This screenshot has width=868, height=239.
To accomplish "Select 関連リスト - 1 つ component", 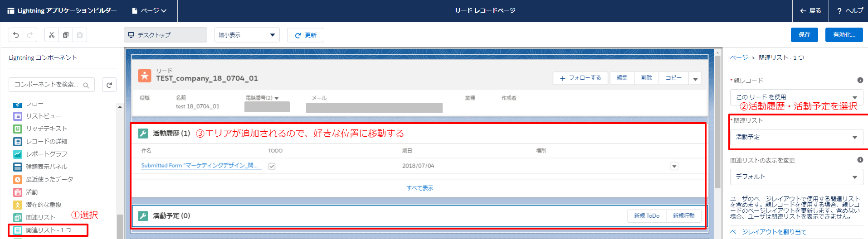I will (x=48, y=230).
